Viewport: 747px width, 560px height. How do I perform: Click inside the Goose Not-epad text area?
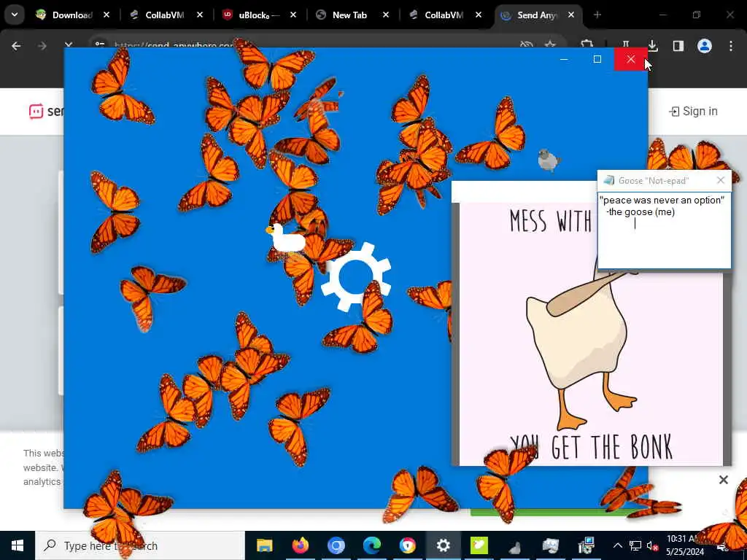click(x=664, y=230)
